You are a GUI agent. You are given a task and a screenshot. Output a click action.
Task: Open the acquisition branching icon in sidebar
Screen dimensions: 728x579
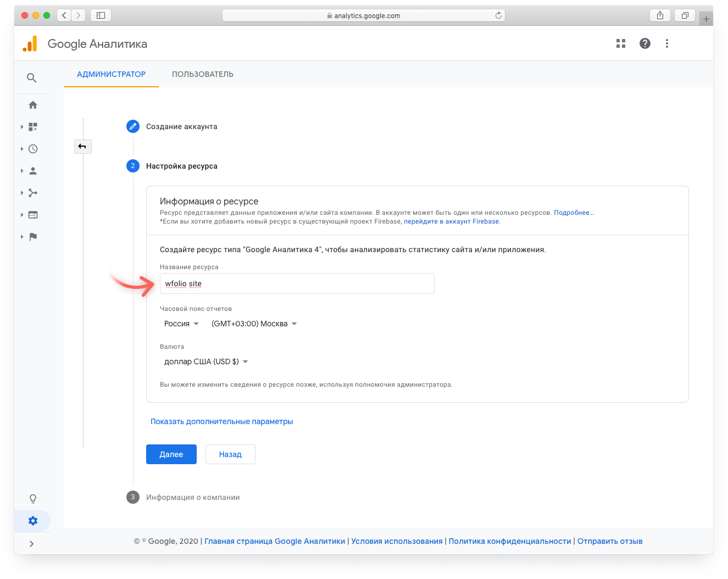(33, 193)
